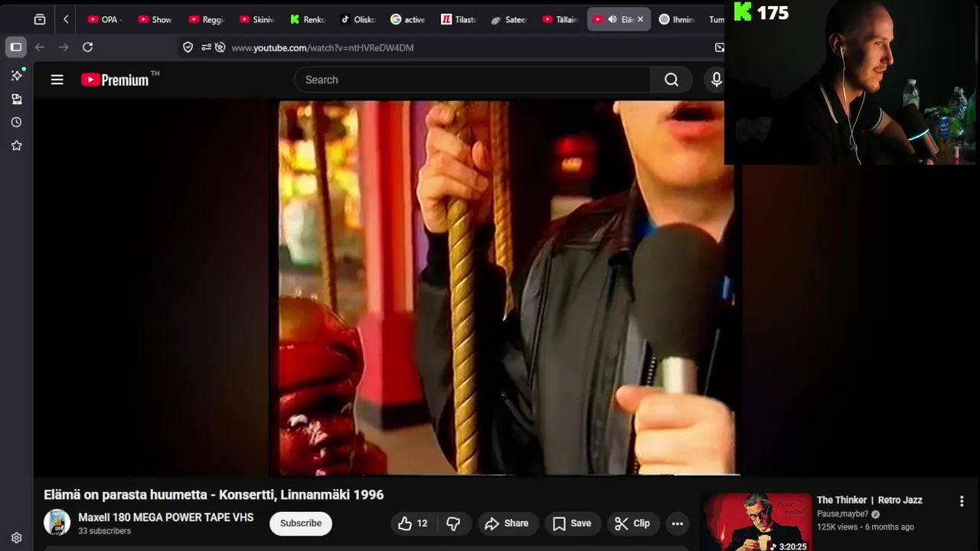Subscribe to the Maxell 180 channel

[x=301, y=523]
